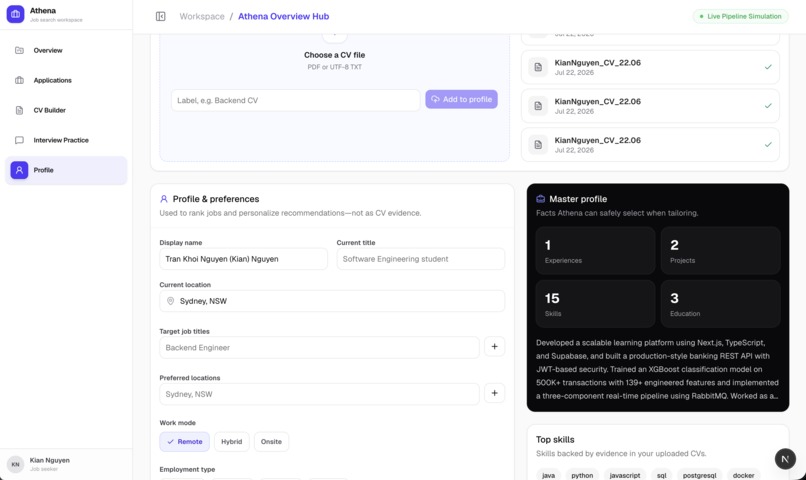Click the Master profile summary text
Image resolution: width=806 pixels, height=480 pixels.
[657, 370]
